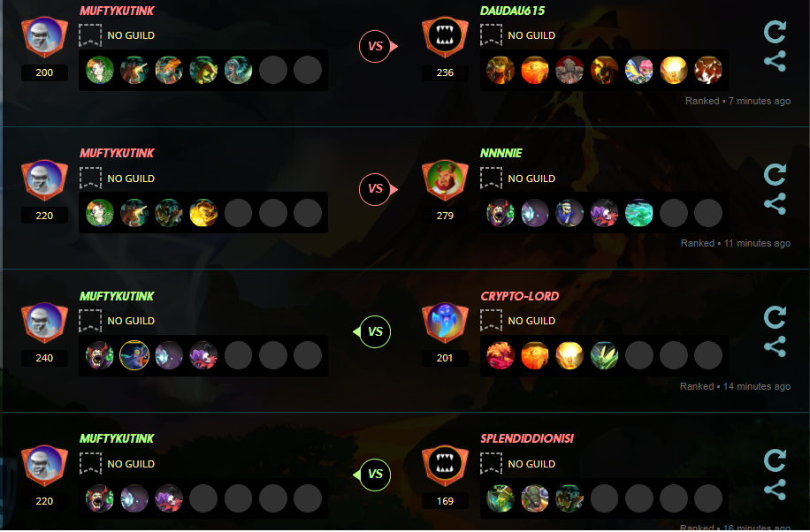810x532 pixels.
Task: Open DAUDAU615 player profile name
Action: click(x=512, y=11)
